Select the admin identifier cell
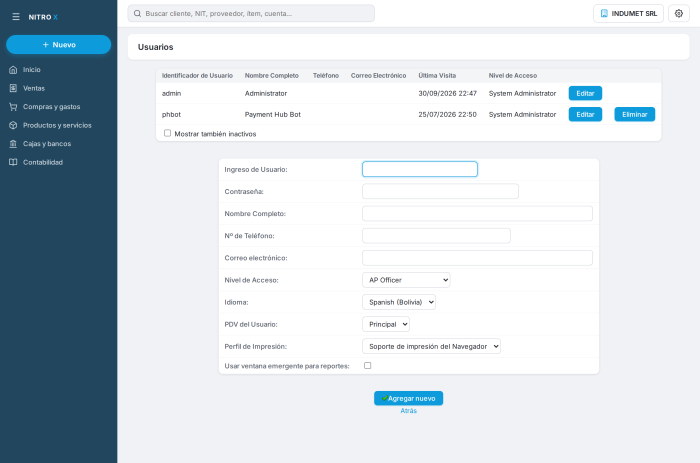The height and width of the screenshot is (463, 700). coord(171,93)
